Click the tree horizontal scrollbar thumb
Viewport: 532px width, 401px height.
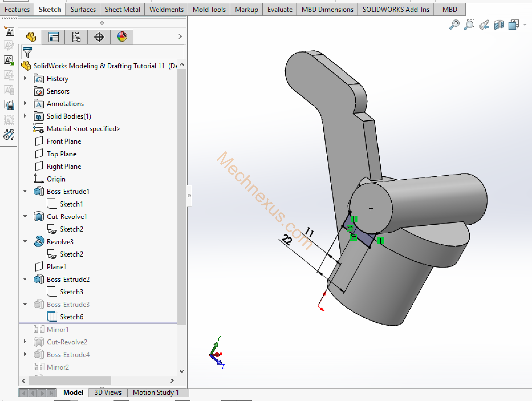pyautogui.click(x=70, y=381)
